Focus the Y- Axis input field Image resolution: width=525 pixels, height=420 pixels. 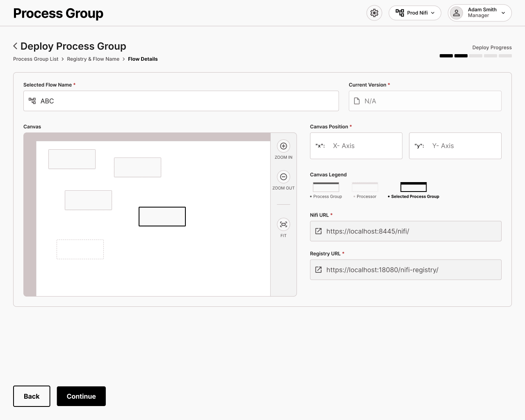point(455,146)
